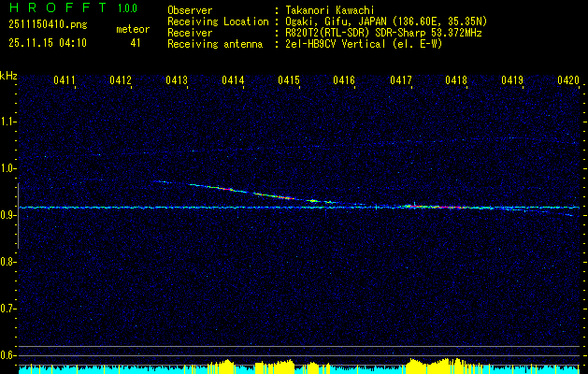Click the red echo spot near 0417
Viewport: 588px width, 374px height.
[412, 205]
